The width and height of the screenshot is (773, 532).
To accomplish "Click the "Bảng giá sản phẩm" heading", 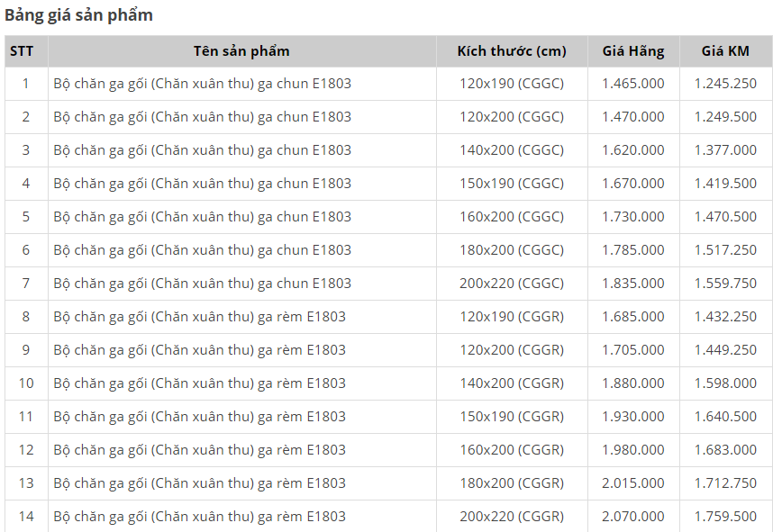I will (x=78, y=15).
